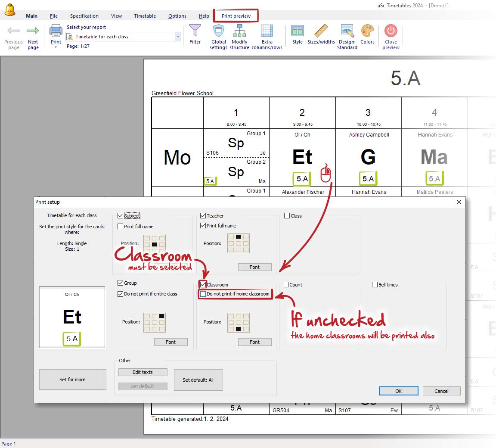The height and width of the screenshot is (448, 496).
Task: Enable the Class checkbox
Action: point(287,216)
